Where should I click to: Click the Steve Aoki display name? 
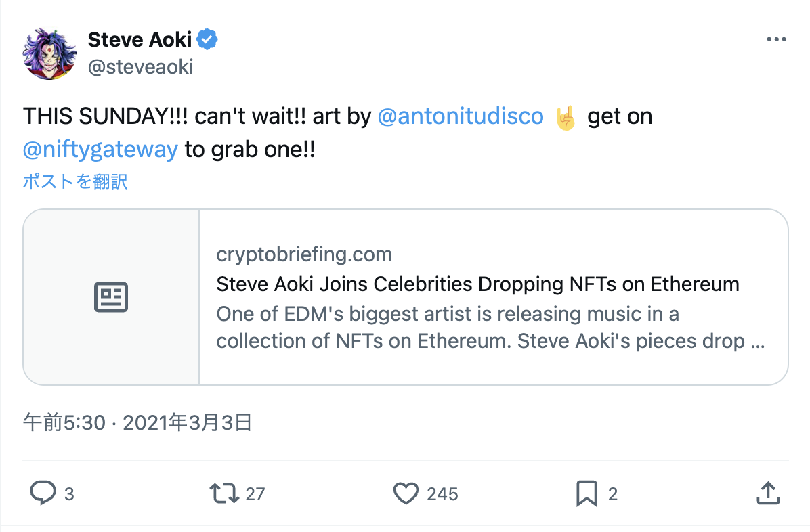click(x=140, y=40)
